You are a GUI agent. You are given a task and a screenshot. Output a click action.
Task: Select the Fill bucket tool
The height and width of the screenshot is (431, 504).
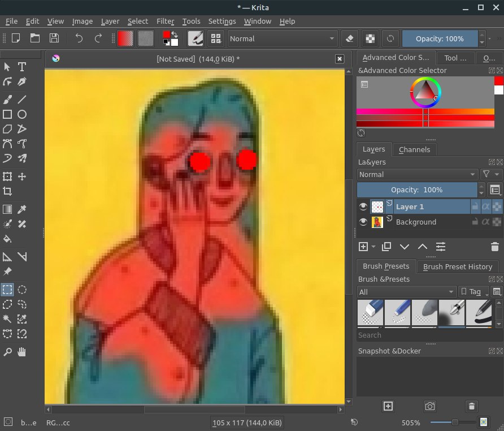[7, 239]
